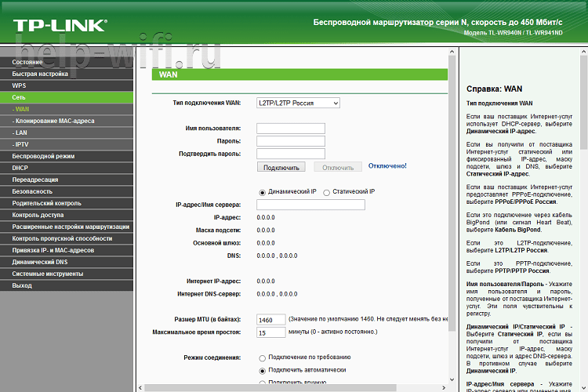Viewport: 588px width, 392px height.
Task: Focus the IP-адрес/Имя сервера field
Action: [310, 205]
